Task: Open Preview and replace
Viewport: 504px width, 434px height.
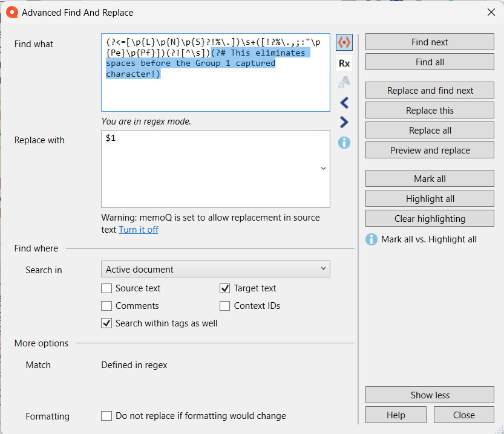Action: pyautogui.click(x=430, y=150)
